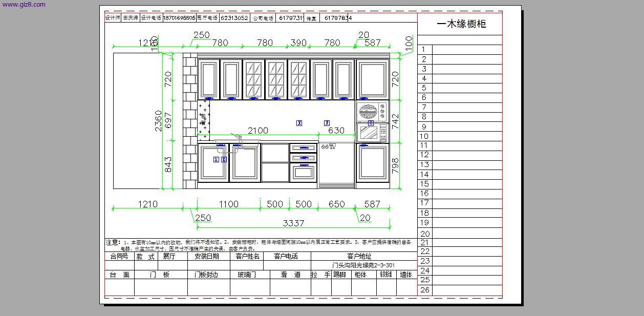
Task: Select the oven symbol in the tall cabinet
Action: click(x=369, y=132)
